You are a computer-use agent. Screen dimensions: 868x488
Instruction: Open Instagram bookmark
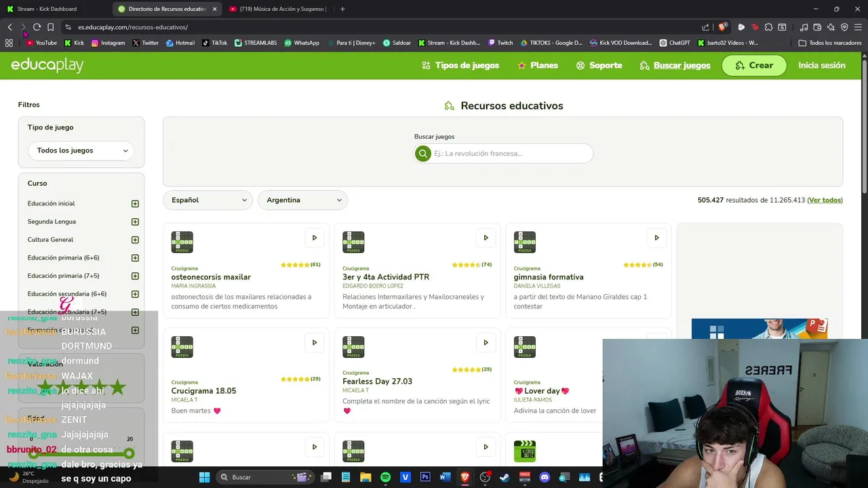tap(108, 43)
